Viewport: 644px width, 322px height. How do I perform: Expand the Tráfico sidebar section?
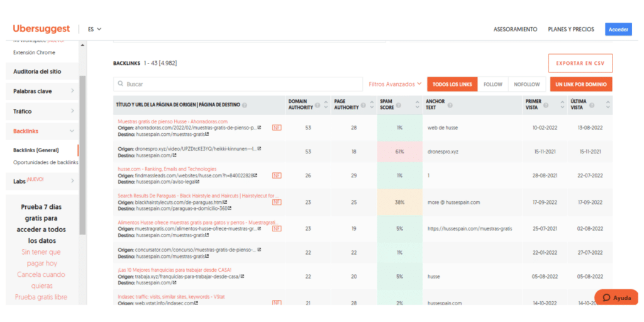(x=42, y=111)
